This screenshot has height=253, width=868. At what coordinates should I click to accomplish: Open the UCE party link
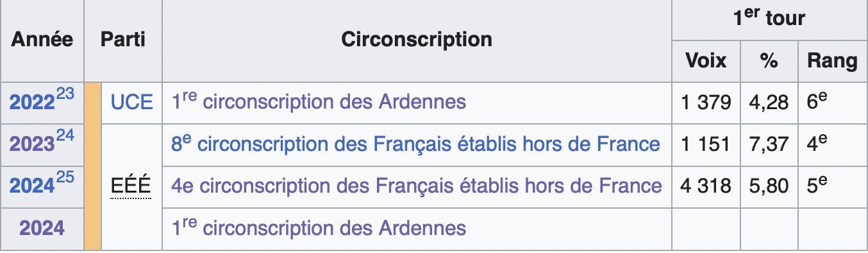132,102
